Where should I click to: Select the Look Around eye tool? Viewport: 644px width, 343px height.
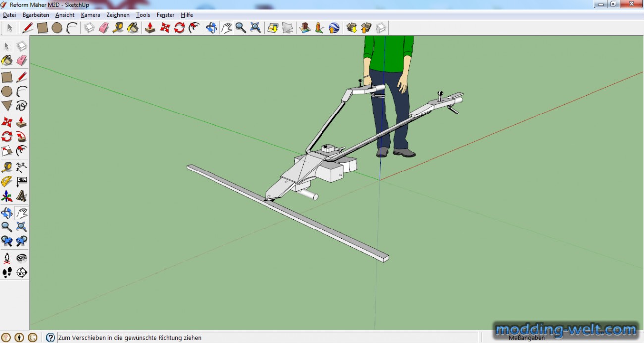point(21,258)
